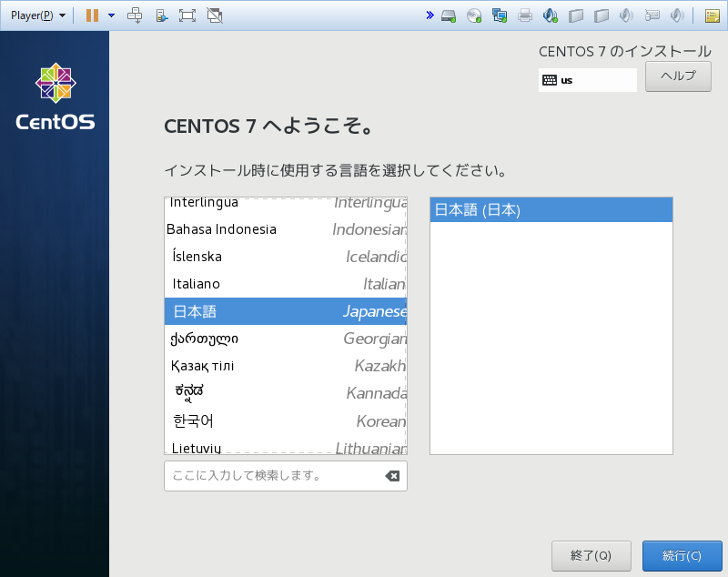The height and width of the screenshot is (577, 728).
Task: Select Bahasa Indonesia from the language list
Action: point(286,229)
